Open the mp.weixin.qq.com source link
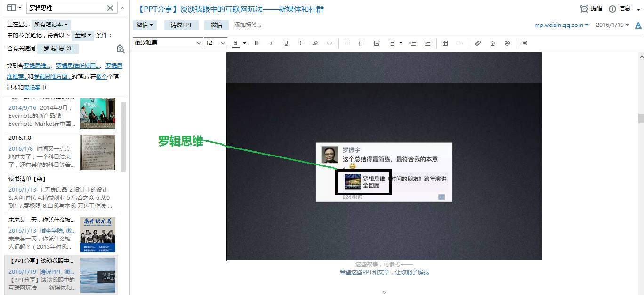The height and width of the screenshot is (295, 644). [x=561, y=25]
